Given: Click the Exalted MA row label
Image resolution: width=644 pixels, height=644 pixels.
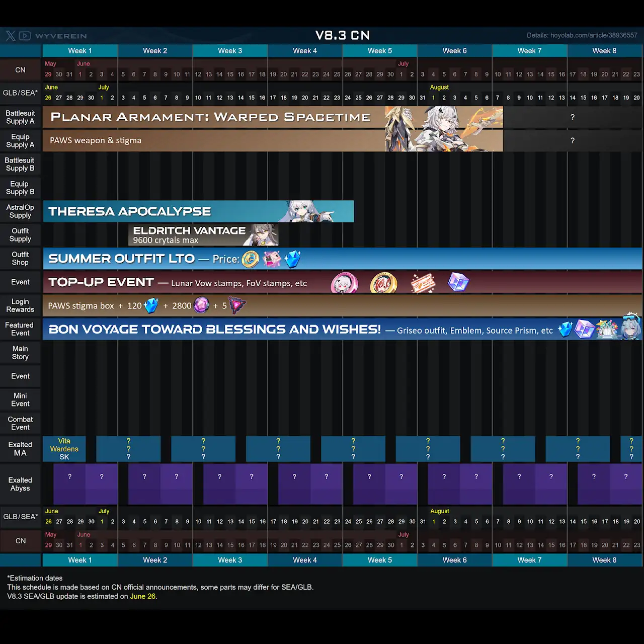Looking at the screenshot, I should click(x=20, y=449).
